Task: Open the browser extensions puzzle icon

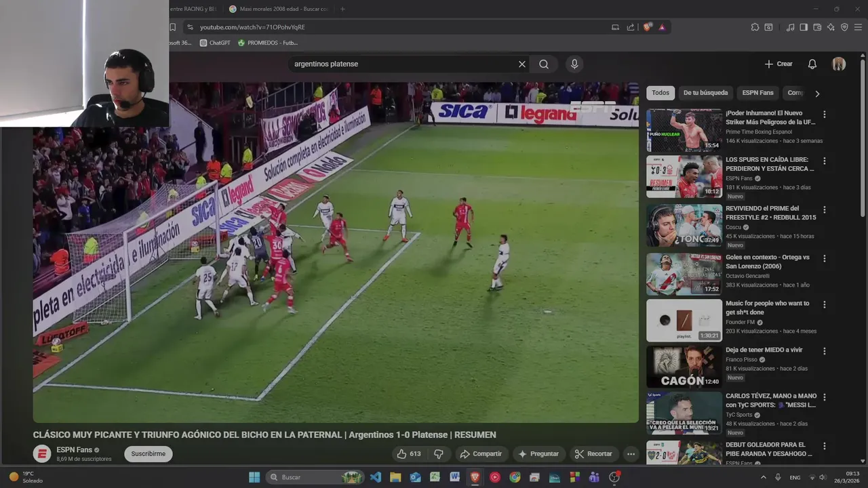Action: 755,27
